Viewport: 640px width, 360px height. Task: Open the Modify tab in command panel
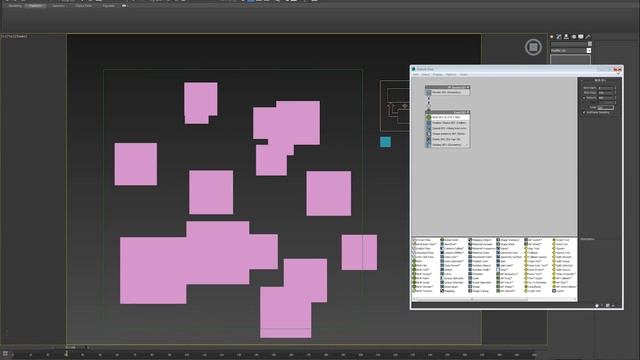pyautogui.click(x=559, y=37)
